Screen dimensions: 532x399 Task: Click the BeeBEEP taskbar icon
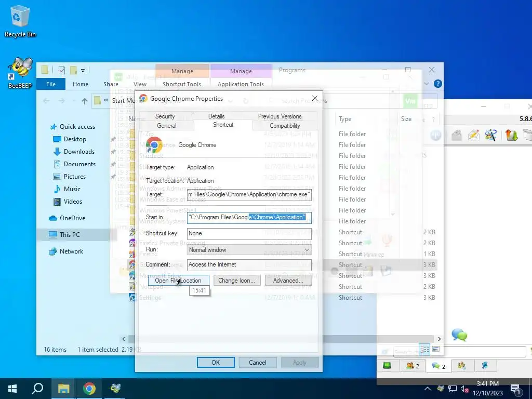coord(115,389)
